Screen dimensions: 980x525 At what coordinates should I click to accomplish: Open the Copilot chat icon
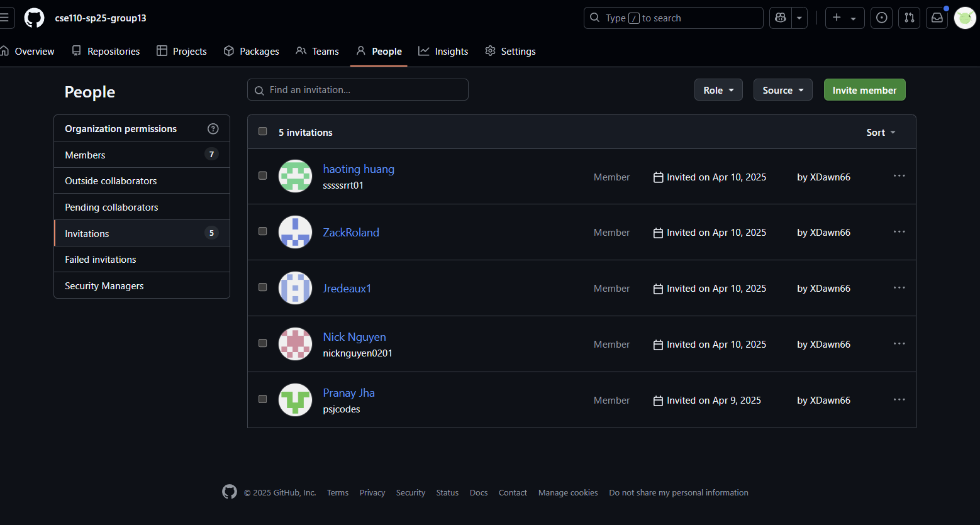[x=781, y=18]
